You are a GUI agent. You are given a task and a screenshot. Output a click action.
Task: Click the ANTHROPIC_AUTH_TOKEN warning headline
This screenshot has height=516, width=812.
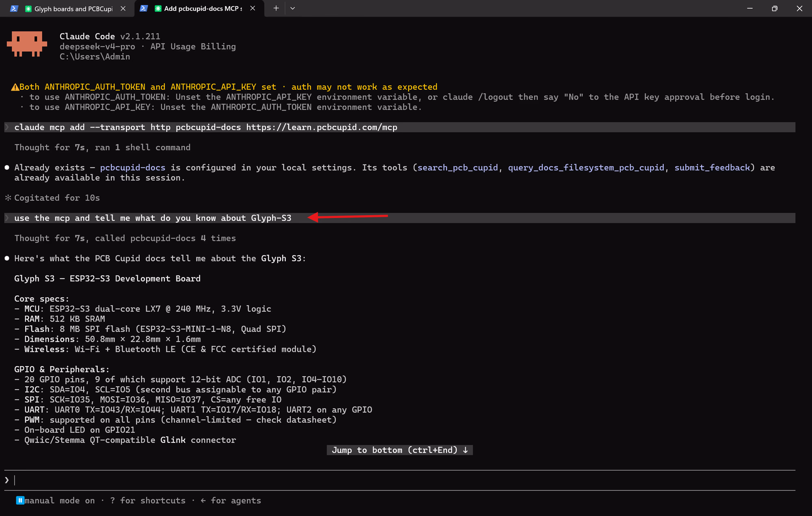click(x=229, y=87)
